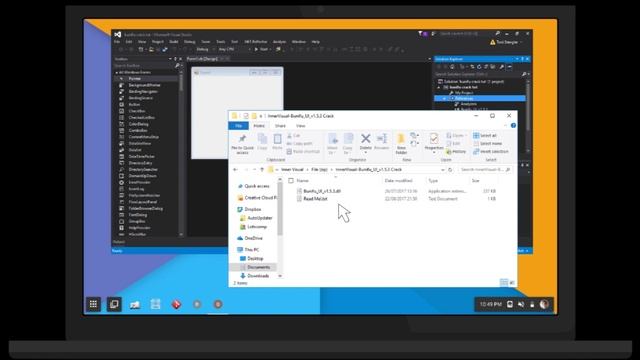Click Solution Explorer refresh icon

point(479,67)
